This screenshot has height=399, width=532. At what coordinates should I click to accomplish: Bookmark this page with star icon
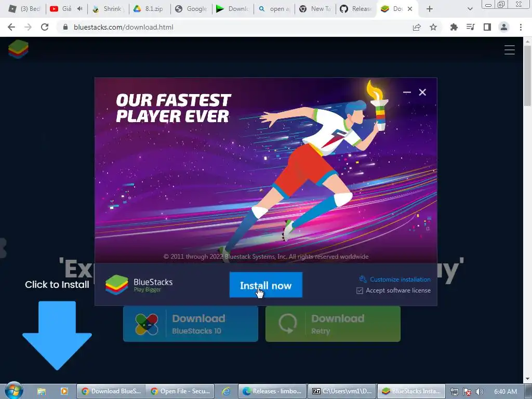(x=433, y=27)
